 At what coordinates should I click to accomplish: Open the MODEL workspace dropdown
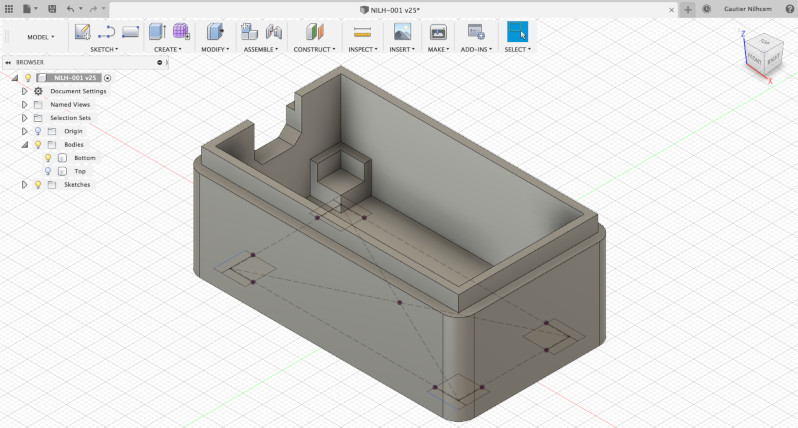(41, 37)
